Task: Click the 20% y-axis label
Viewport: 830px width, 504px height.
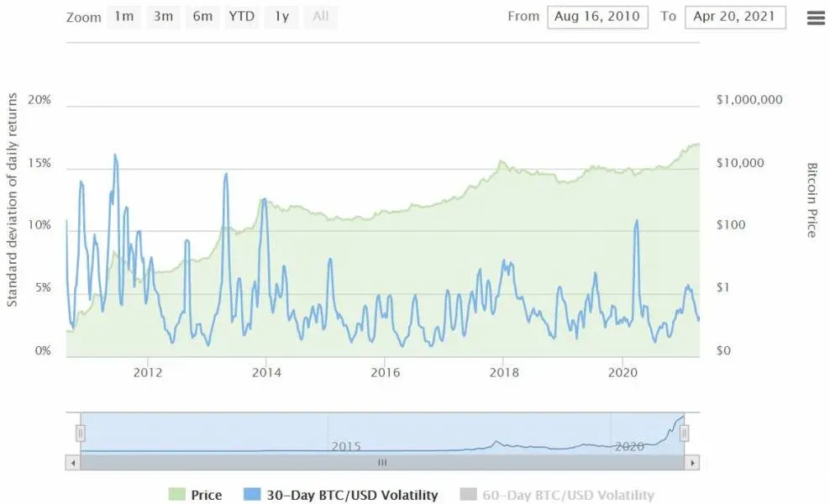Action: [x=39, y=99]
